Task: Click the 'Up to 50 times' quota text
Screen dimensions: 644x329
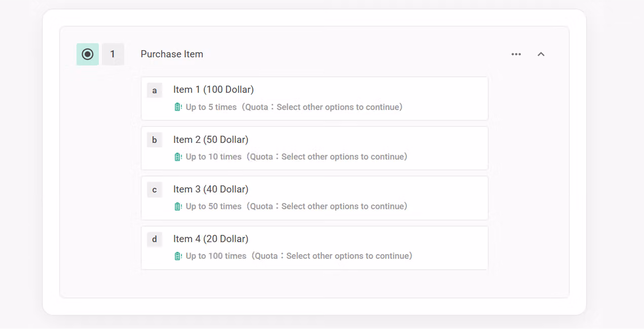Action: tap(214, 207)
